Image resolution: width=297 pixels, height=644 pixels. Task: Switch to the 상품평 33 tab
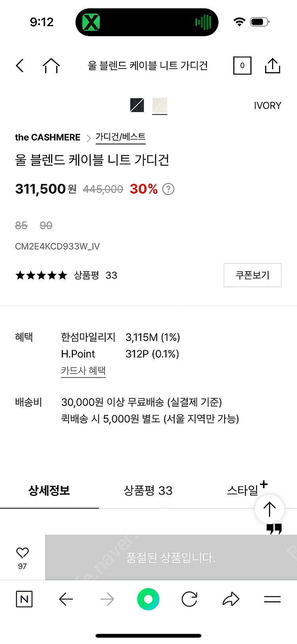(148, 491)
